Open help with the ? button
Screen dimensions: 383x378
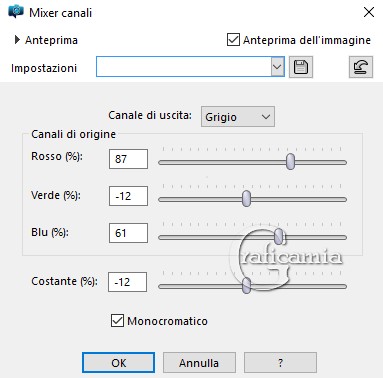(280, 362)
